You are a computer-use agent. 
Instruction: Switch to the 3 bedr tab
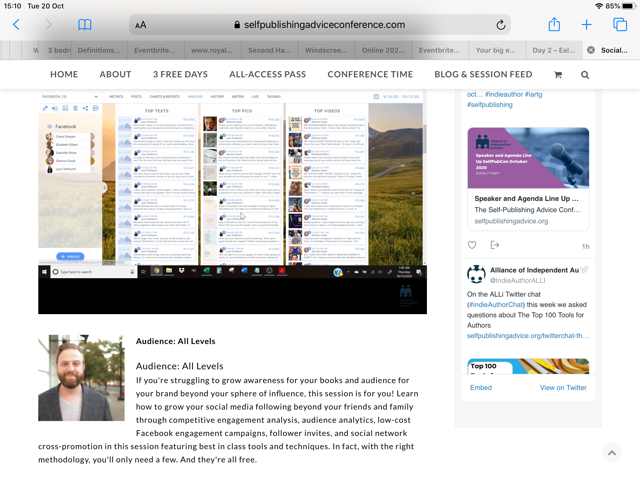point(59,50)
